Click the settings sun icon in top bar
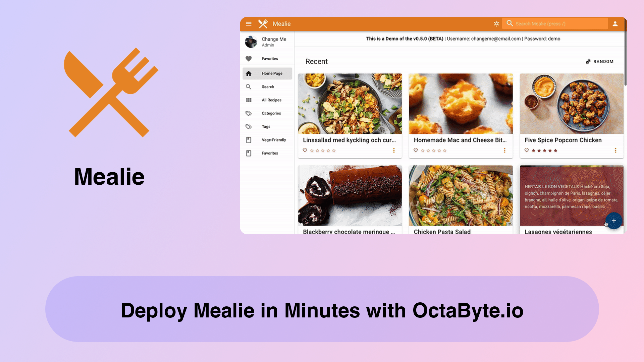The image size is (644, 362). (x=496, y=23)
